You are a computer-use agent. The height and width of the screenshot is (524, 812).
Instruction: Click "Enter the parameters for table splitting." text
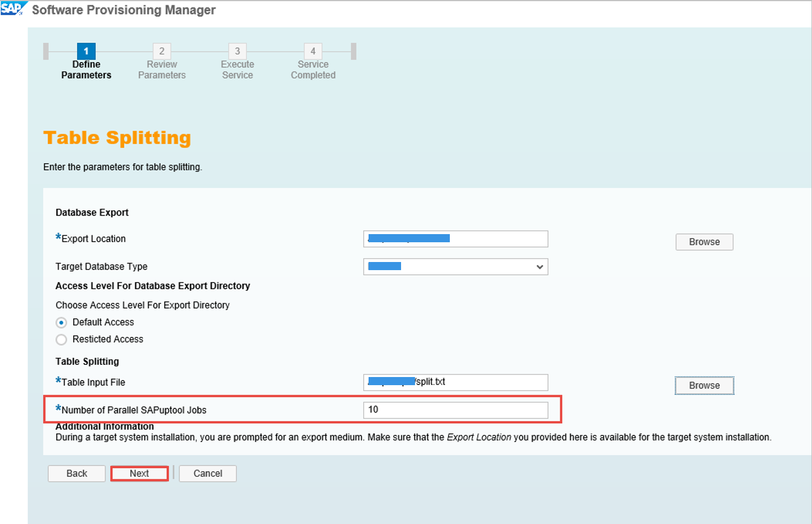(122, 167)
